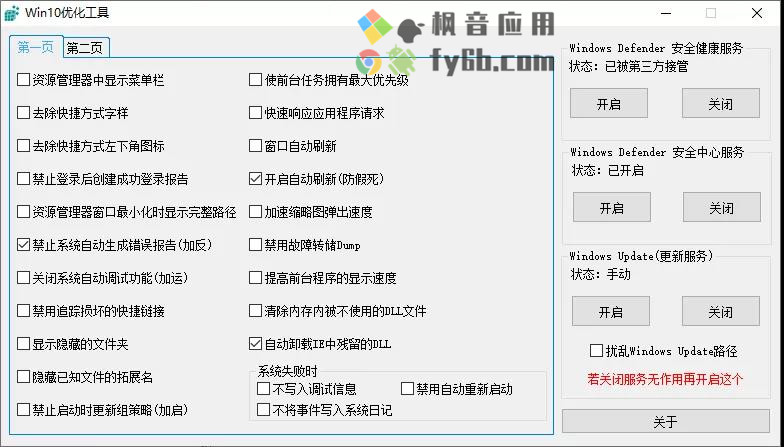Click 开启 for Defender 安全健康服务

pos(609,104)
